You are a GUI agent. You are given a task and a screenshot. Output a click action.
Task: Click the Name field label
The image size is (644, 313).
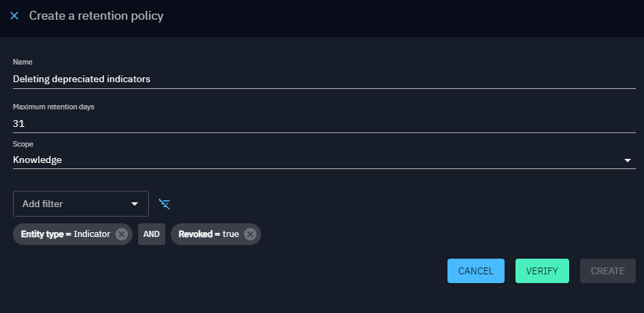click(x=22, y=62)
